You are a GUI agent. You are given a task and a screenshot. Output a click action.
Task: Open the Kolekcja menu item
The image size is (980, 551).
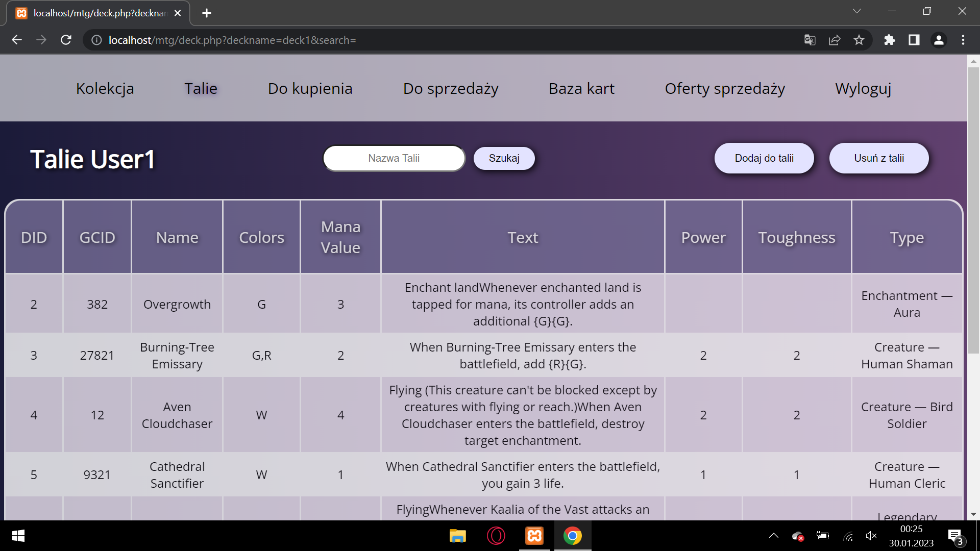click(105, 88)
